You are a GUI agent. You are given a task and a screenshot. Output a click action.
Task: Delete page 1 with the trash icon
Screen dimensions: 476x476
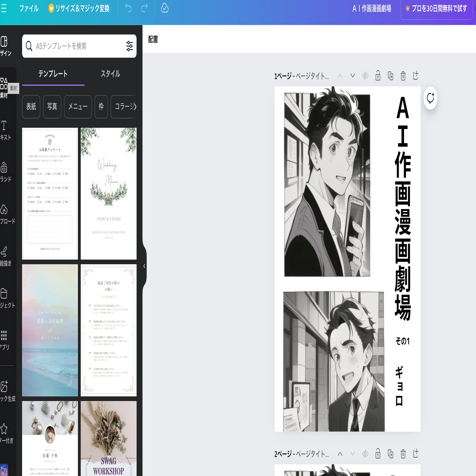pyautogui.click(x=403, y=76)
